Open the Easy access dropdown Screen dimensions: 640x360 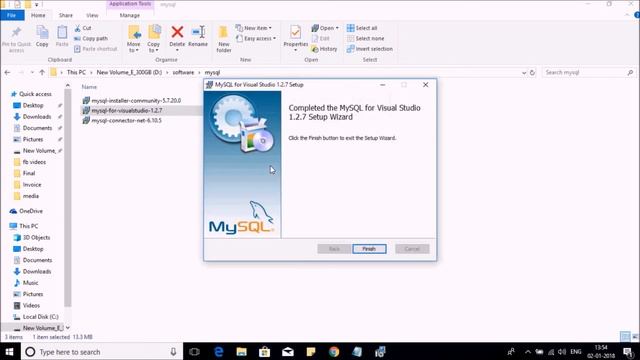tap(256, 38)
